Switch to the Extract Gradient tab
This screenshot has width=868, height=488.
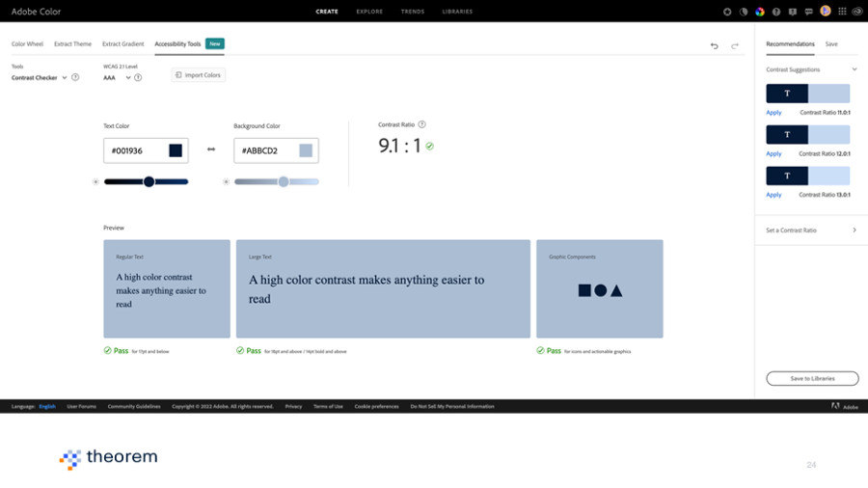122,44
